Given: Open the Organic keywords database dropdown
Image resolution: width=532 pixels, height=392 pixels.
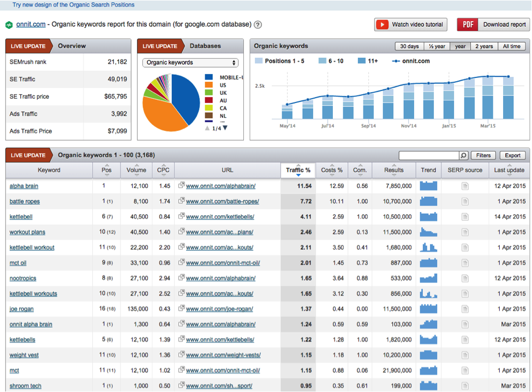Looking at the screenshot, I should coord(190,63).
